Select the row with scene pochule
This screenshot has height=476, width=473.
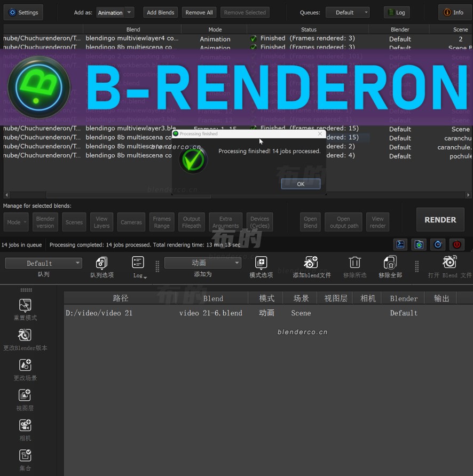click(x=237, y=156)
